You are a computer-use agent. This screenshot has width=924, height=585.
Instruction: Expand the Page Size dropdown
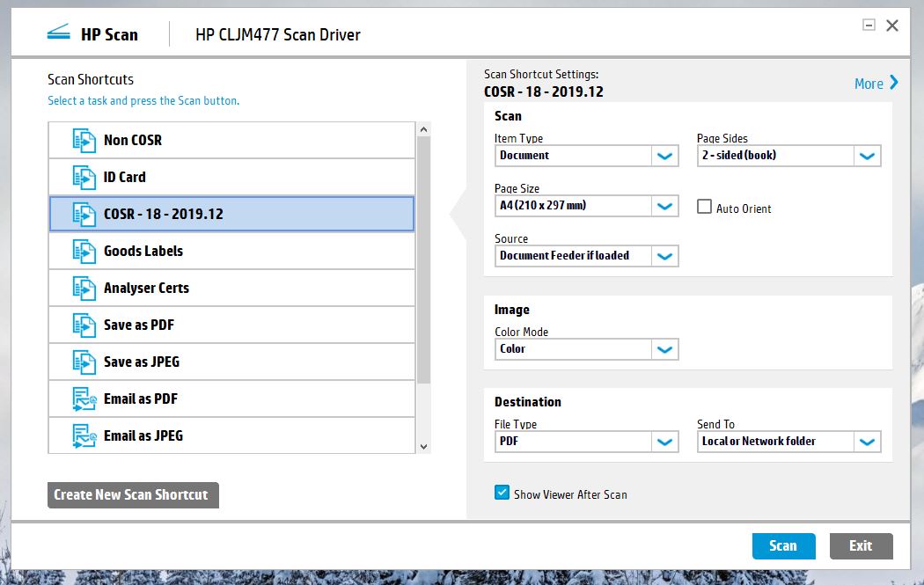(x=586, y=206)
